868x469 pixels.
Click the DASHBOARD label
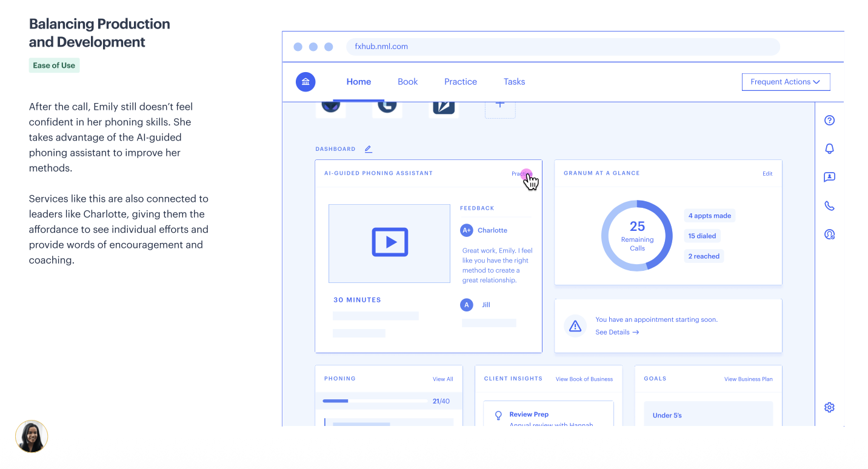[x=335, y=149]
